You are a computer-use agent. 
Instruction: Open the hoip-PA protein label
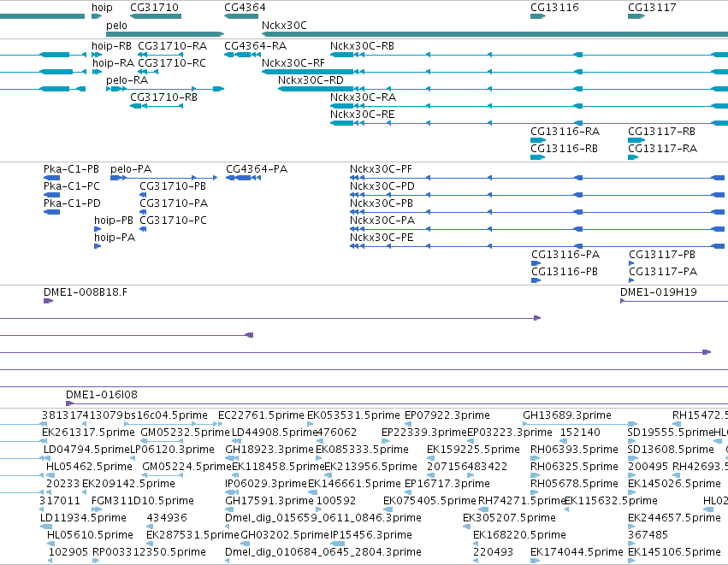115,238
